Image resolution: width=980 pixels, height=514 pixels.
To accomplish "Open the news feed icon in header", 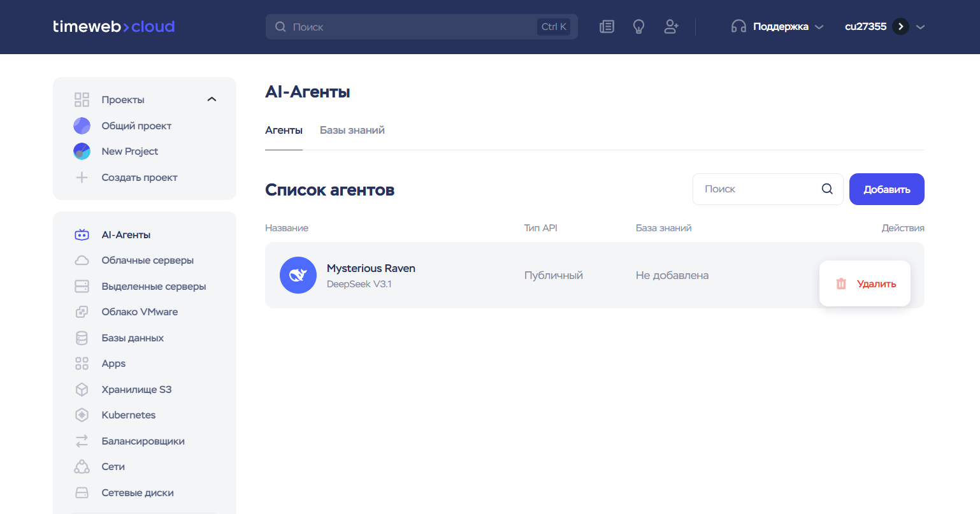I will pyautogui.click(x=607, y=27).
